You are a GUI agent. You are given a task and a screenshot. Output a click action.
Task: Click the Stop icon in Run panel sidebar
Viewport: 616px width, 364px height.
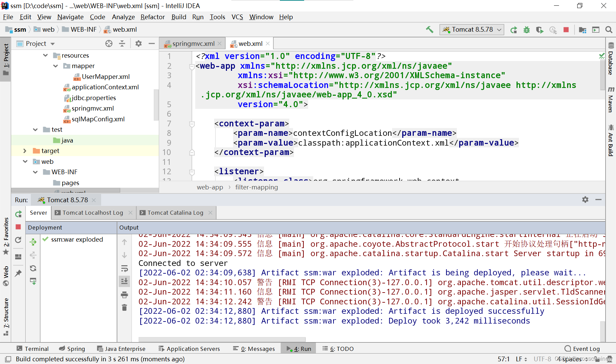coord(19,227)
